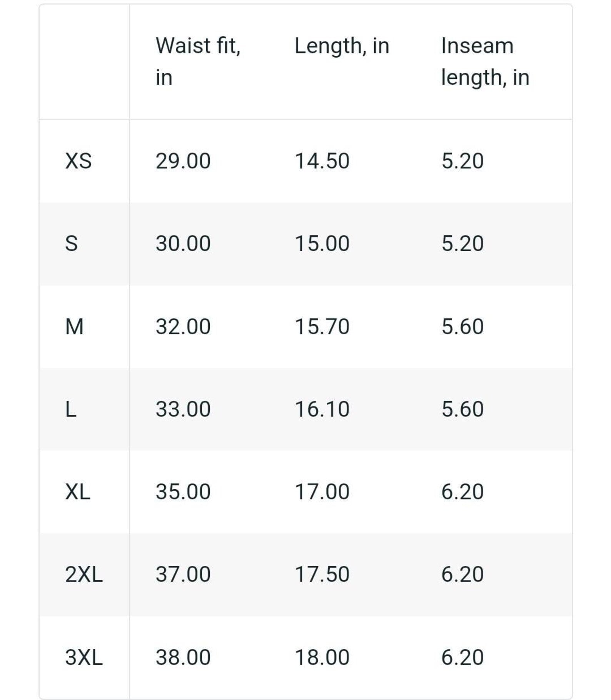
Task: Select the S size row label
Action: [x=72, y=243]
